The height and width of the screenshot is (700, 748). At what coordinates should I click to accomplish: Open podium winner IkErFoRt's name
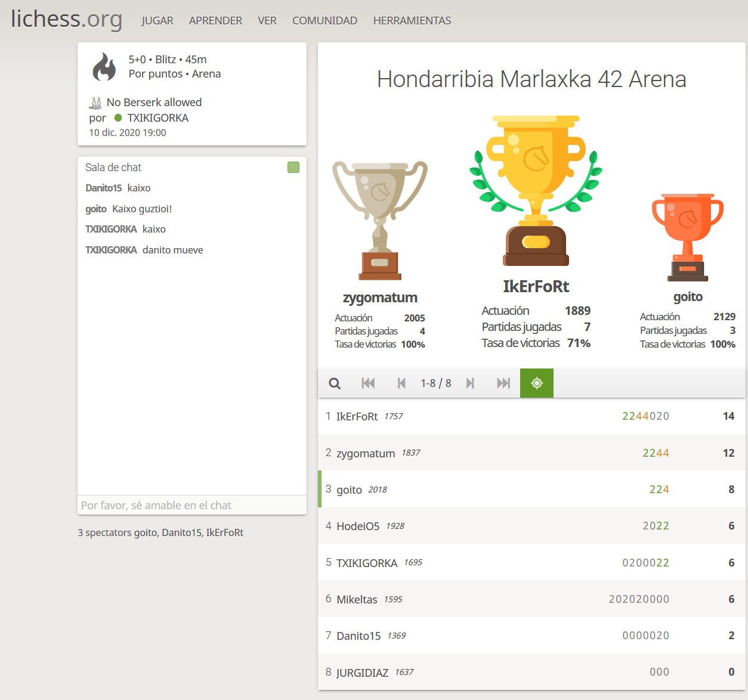pos(536,287)
